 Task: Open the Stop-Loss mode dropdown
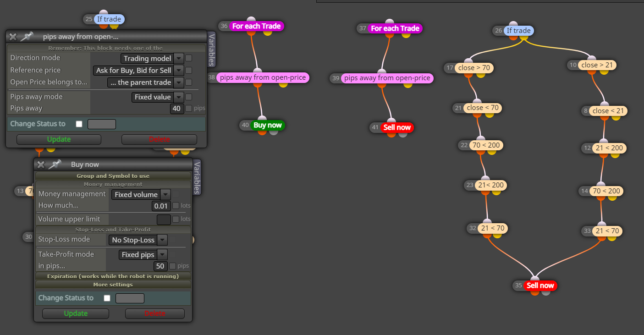tap(138, 240)
